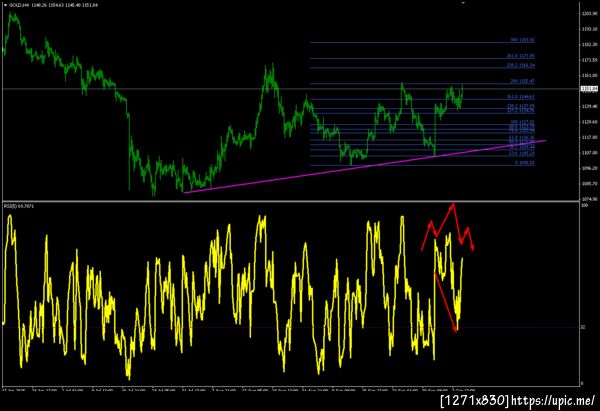Click Fibonacci level 300 label at top
Screen dimensions: 600x411
coord(522,40)
